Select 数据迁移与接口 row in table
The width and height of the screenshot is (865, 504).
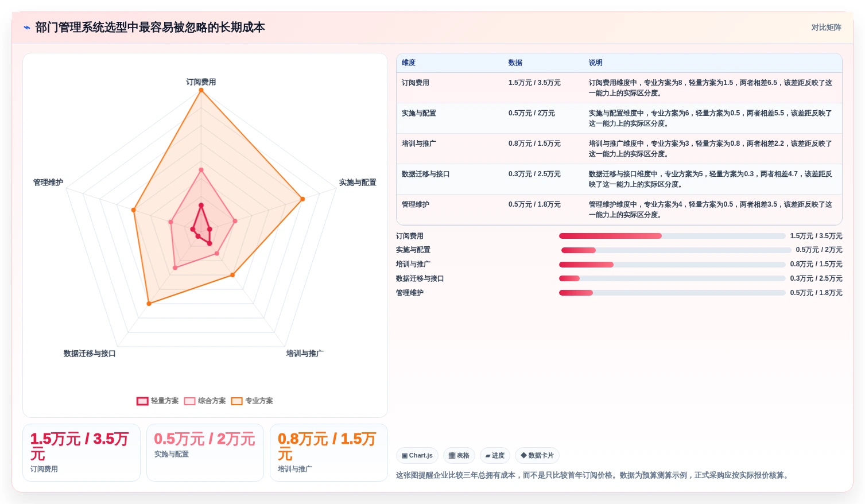tap(619, 179)
